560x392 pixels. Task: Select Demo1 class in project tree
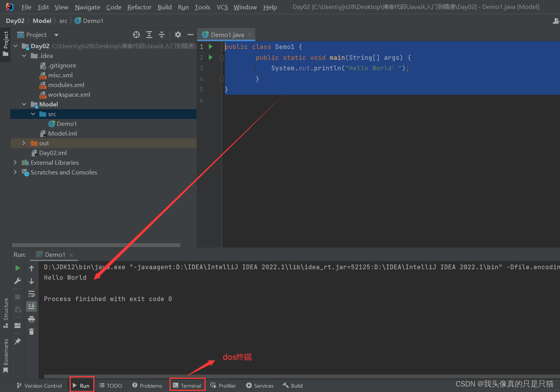63,124
